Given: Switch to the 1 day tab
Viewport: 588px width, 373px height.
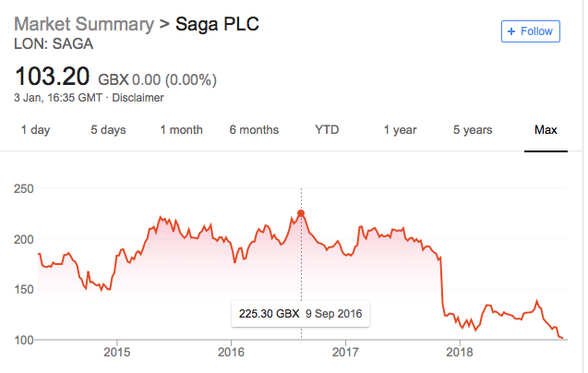Looking at the screenshot, I should (x=35, y=130).
